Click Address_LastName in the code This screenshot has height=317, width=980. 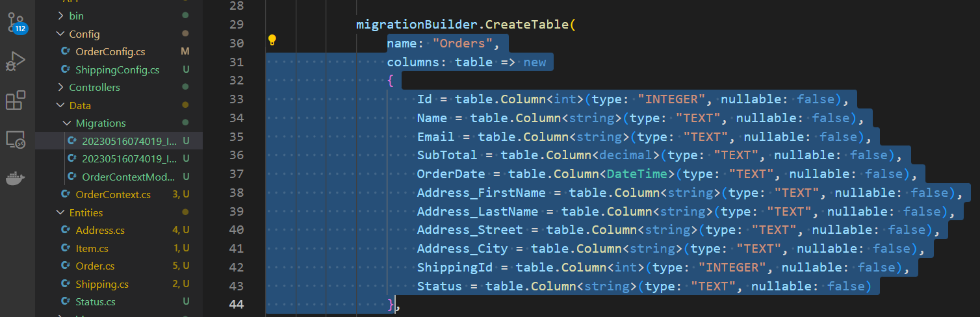click(x=478, y=211)
